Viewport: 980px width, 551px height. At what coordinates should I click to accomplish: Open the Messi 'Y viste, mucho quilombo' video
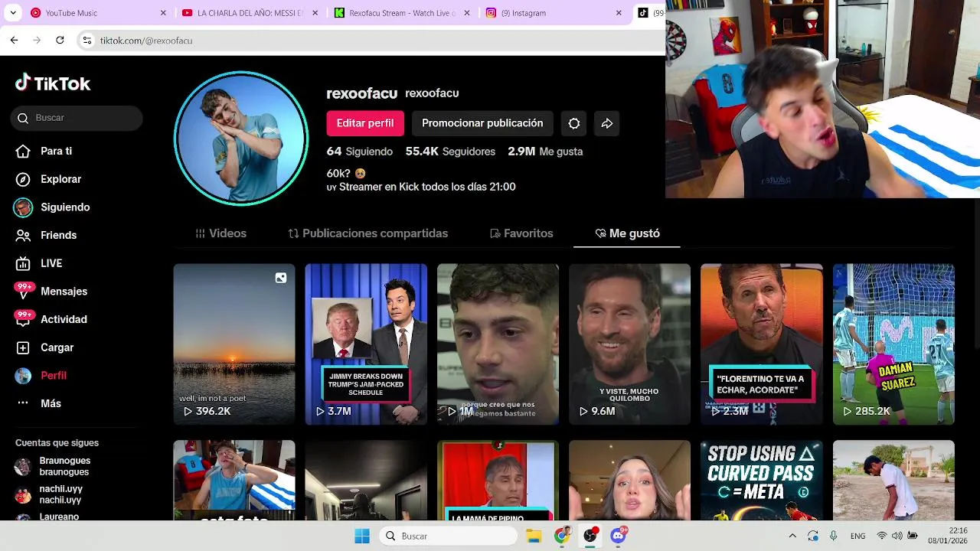[x=629, y=344]
